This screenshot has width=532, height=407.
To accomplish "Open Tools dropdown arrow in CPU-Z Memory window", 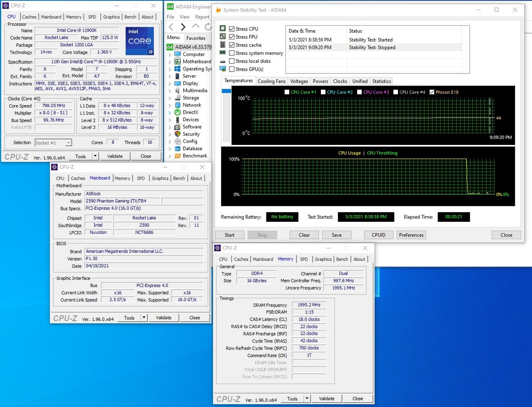I will [307, 399].
